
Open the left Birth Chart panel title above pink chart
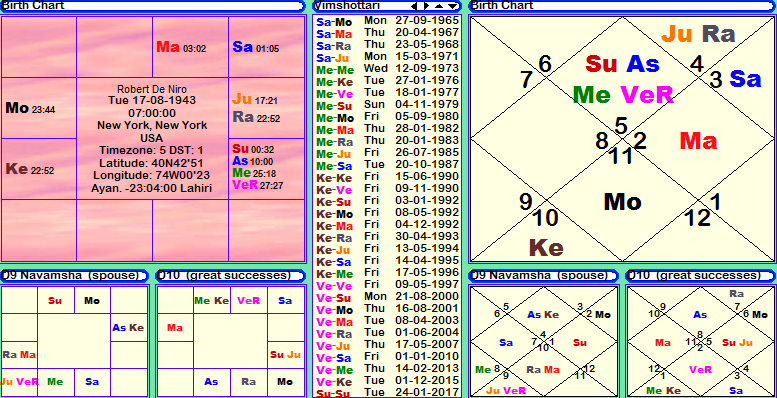(x=33, y=5)
